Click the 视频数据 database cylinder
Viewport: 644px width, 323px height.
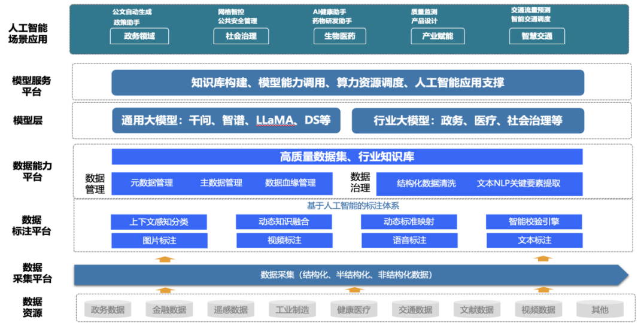538,309
